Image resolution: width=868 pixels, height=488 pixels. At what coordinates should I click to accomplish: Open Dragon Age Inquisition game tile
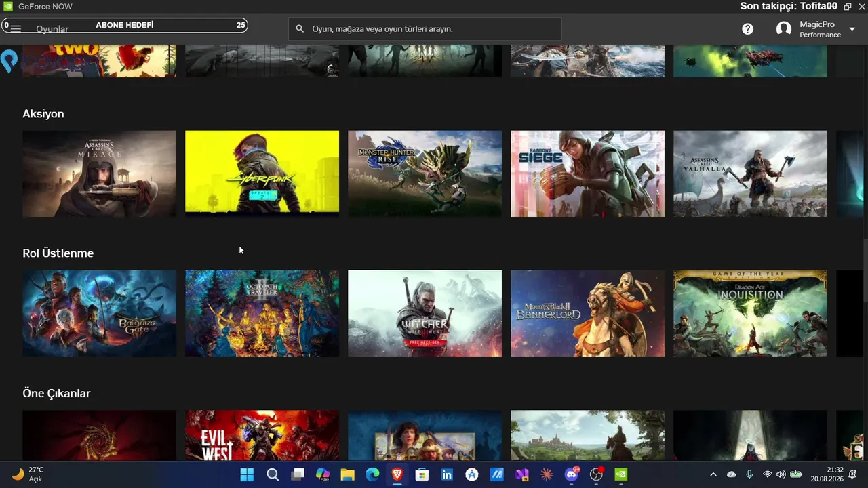click(x=750, y=313)
